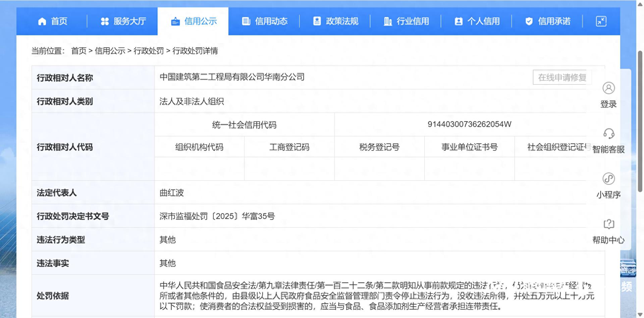Click the 税务登记号 column header
Image resolution: width=644 pixels, height=318 pixels.
coord(379,147)
